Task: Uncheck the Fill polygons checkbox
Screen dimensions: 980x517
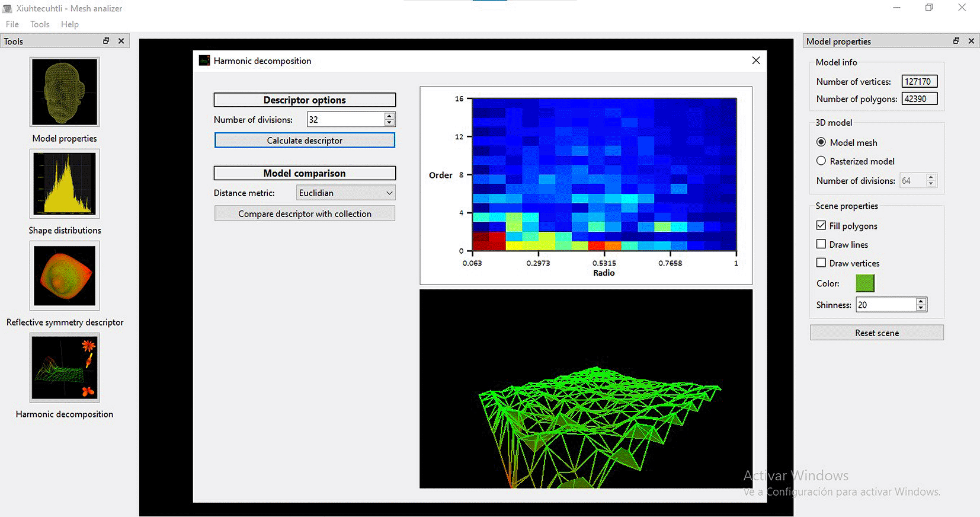Action: point(821,225)
